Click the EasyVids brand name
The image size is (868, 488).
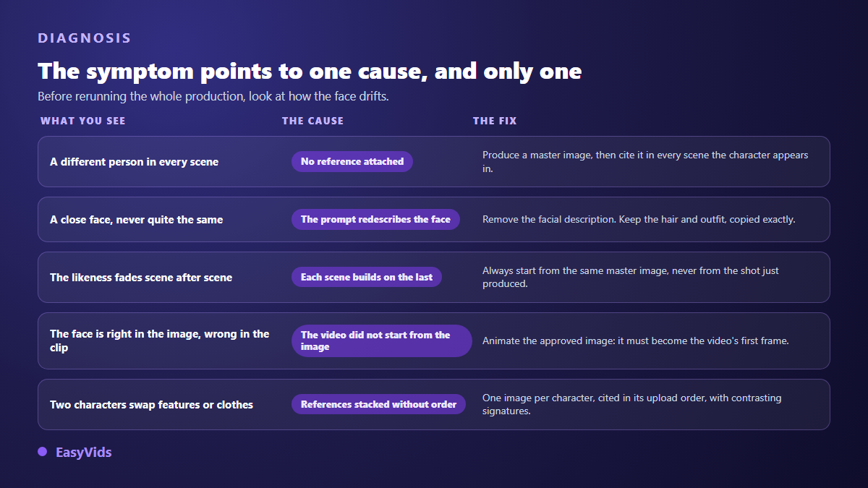pos(84,453)
